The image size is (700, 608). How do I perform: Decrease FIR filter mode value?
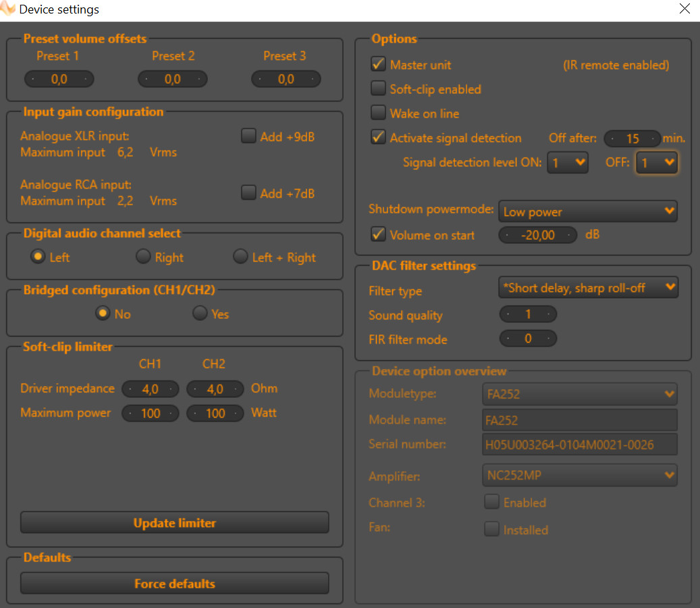point(508,338)
